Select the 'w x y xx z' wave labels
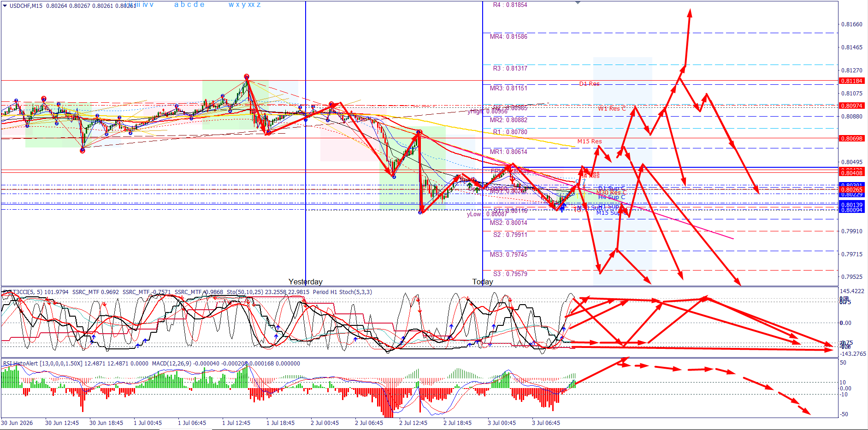This screenshot has height=430, width=868. (x=244, y=5)
